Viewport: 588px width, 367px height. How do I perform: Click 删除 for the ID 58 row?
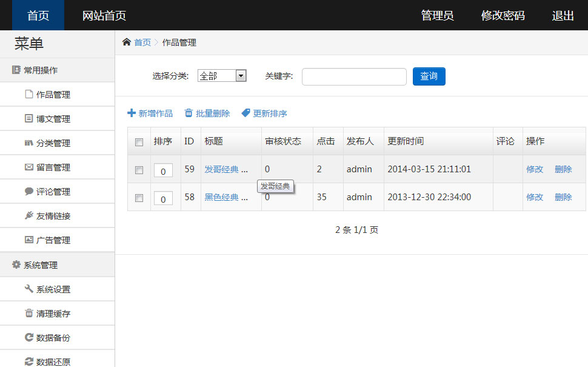563,197
